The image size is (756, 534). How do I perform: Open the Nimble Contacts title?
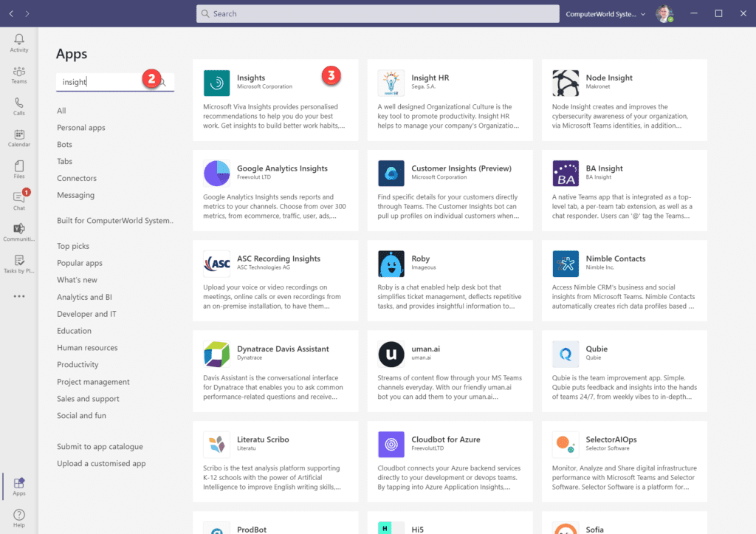pyautogui.click(x=615, y=259)
